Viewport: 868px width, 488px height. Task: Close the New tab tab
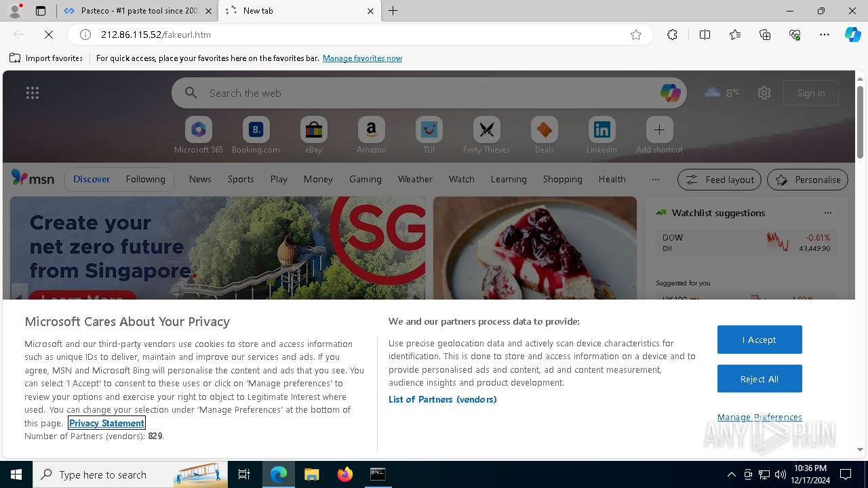pos(370,11)
